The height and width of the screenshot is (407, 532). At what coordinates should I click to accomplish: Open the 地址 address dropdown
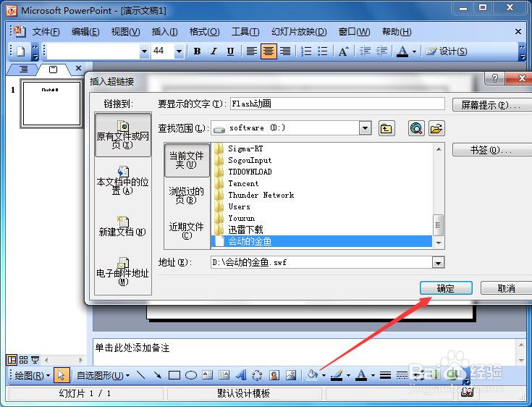coord(438,263)
